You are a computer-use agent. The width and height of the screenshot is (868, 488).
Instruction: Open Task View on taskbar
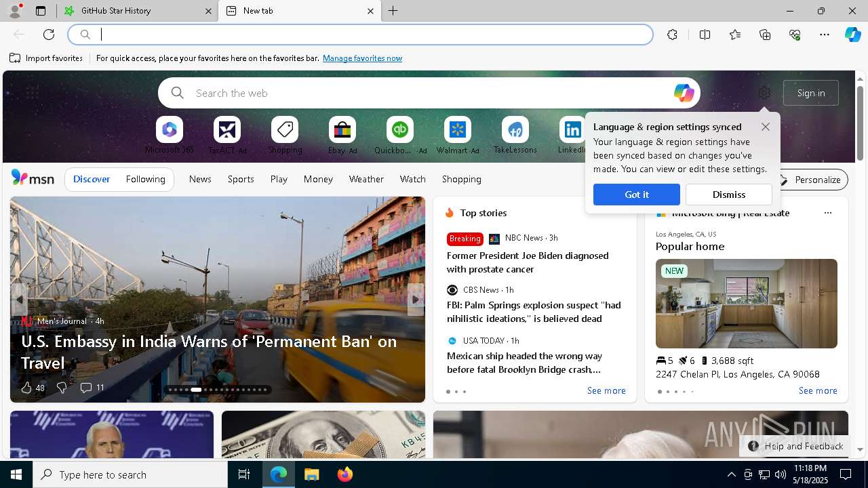[x=244, y=474]
